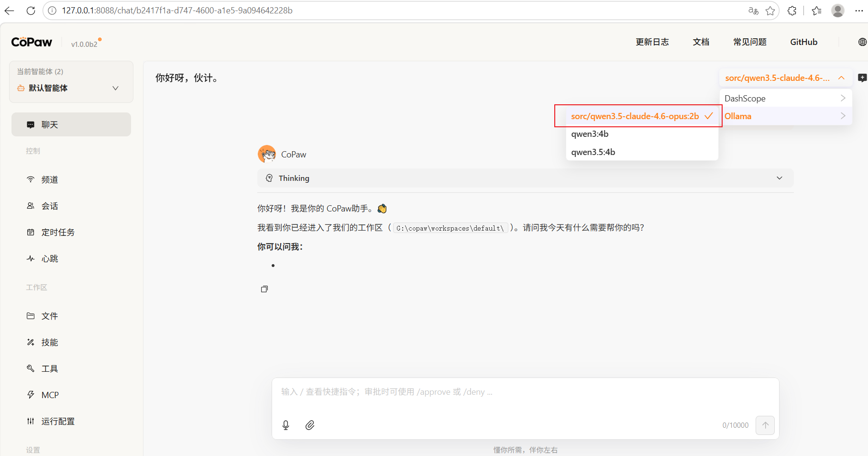The height and width of the screenshot is (456, 868).
Task: Click the site information icon
Action: pos(52,11)
